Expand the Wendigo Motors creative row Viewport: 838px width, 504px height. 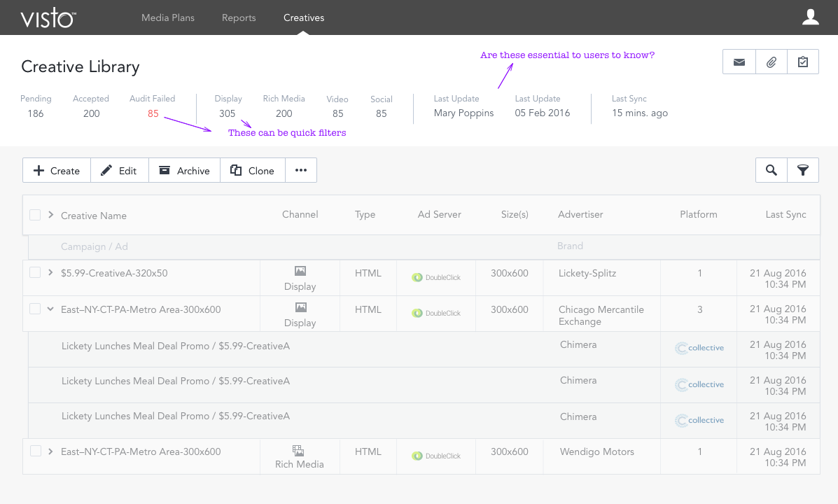50,451
